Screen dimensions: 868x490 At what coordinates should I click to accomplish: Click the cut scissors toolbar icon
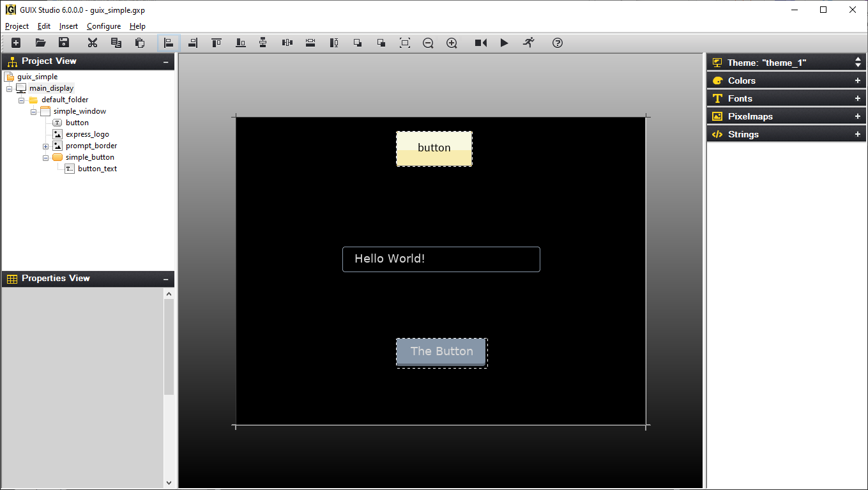click(93, 43)
